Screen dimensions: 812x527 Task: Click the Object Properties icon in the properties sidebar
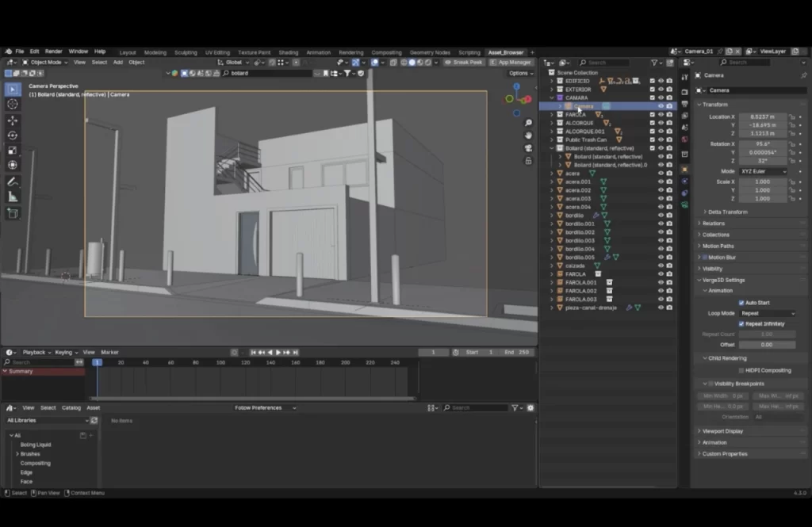click(x=684, y=170)
